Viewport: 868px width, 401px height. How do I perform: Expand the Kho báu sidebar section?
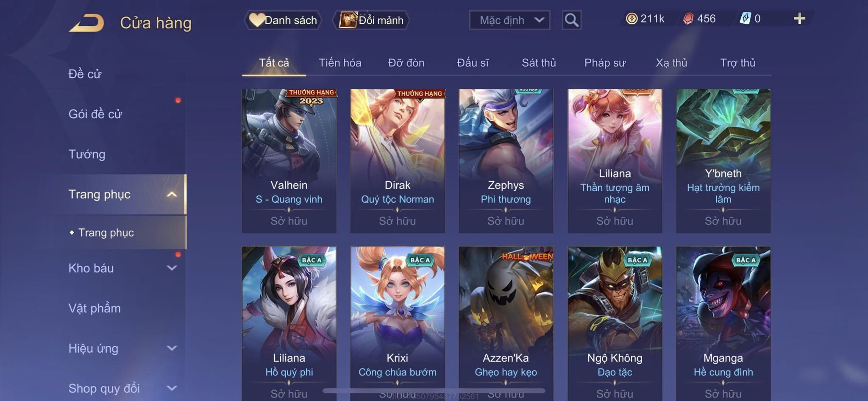click(172, 268)
